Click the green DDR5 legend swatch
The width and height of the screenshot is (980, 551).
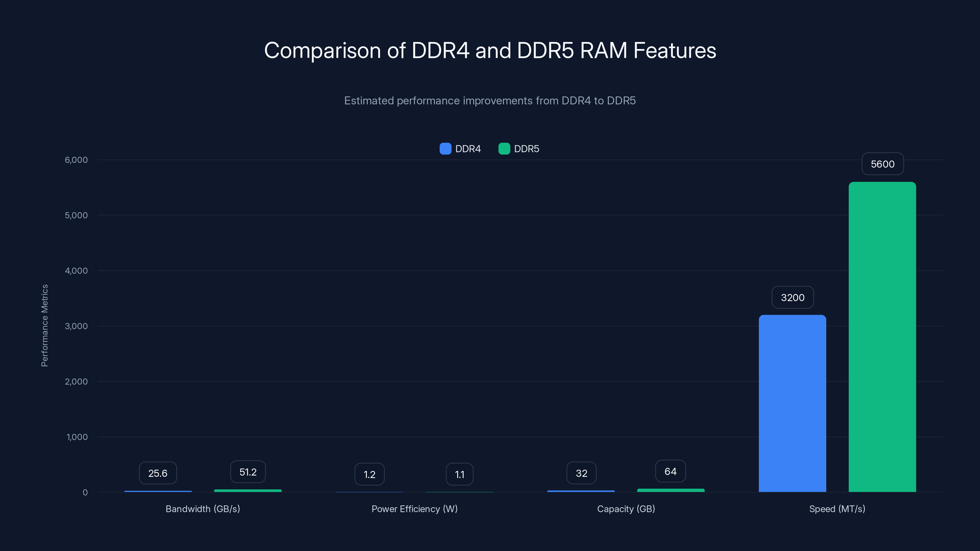tap(504, 149)
